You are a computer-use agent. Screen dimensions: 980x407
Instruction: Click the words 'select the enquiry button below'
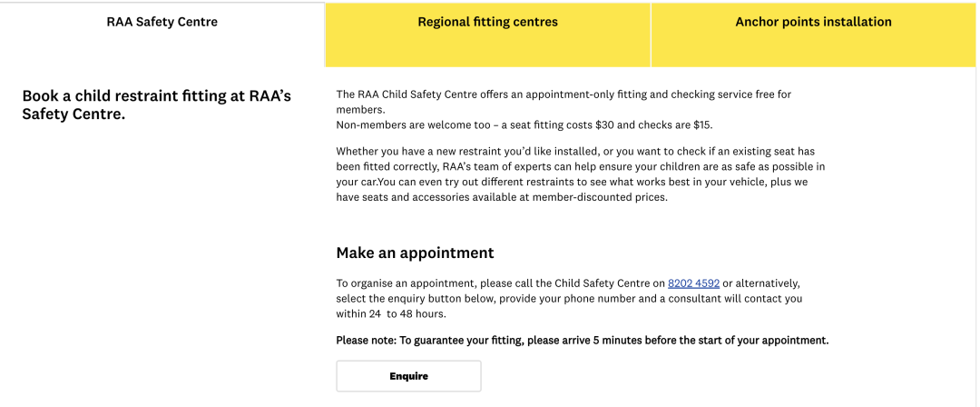(415, 299)
